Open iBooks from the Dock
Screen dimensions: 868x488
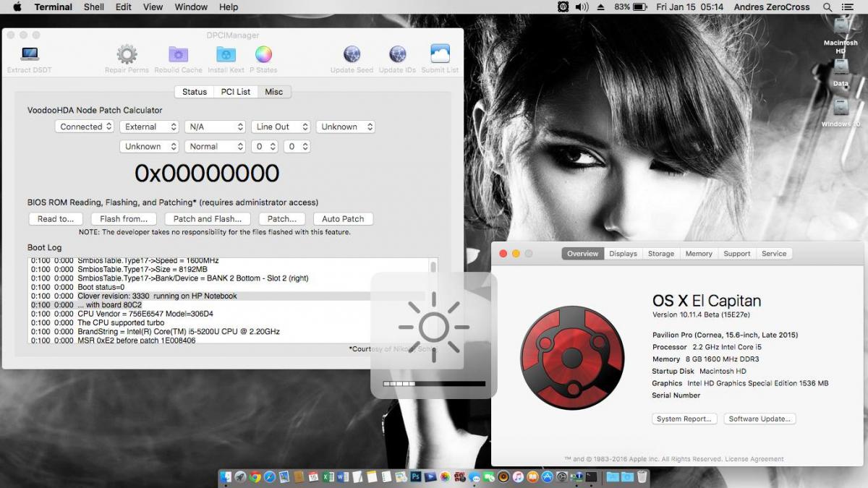coord(532,477)
